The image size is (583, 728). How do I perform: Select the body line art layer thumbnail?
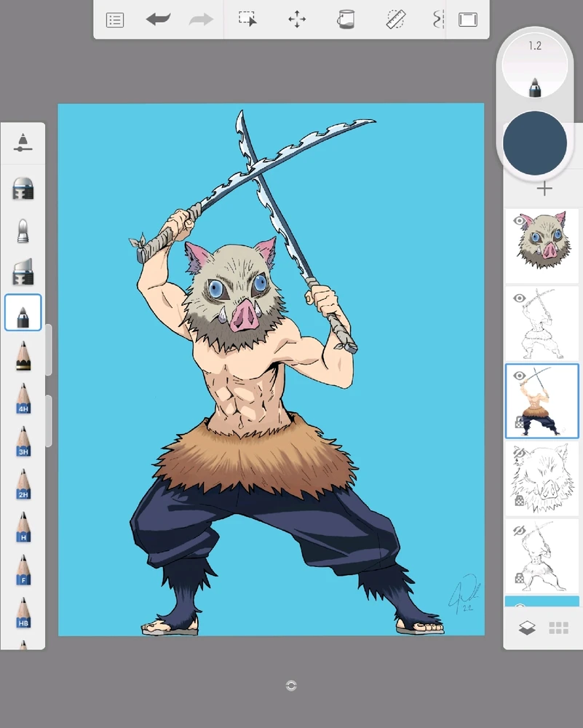click(542, 324)
